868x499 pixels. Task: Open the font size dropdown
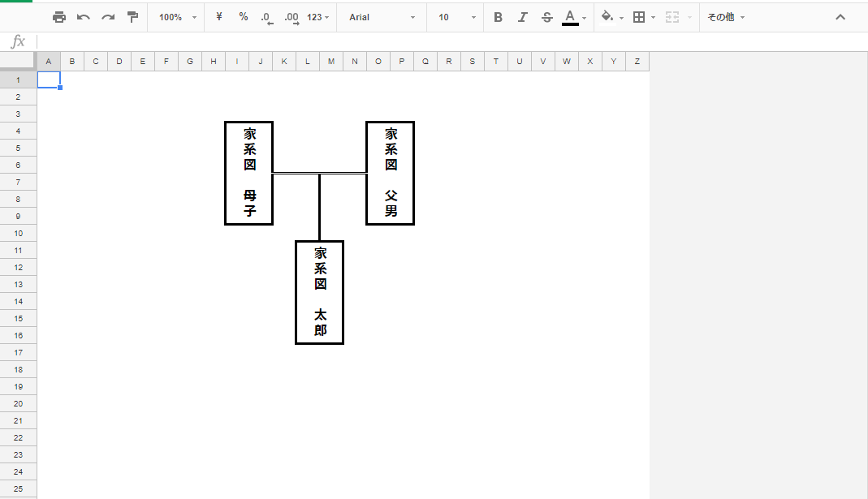pos(455,17)
